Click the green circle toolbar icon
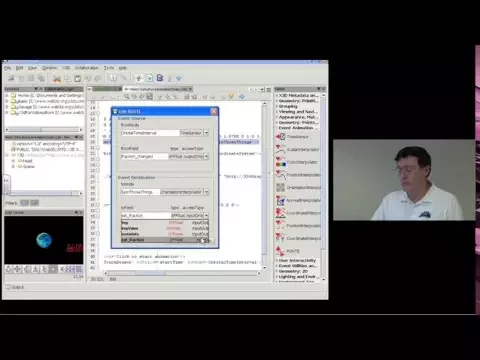 coord(149,78)
